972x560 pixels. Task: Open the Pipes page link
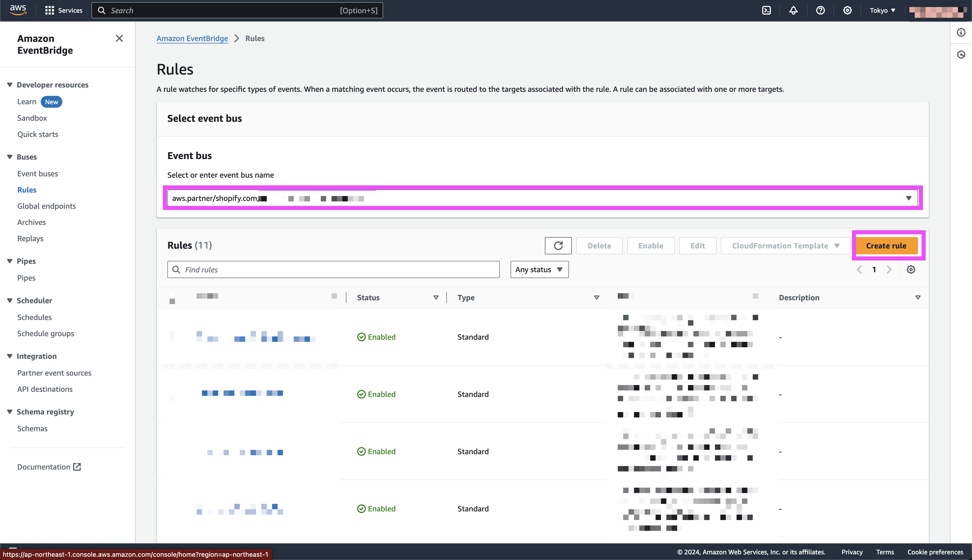coord(26,278)
